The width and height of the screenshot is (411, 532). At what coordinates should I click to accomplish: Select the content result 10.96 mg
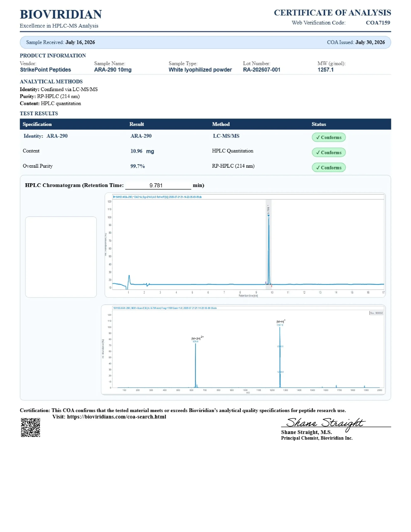click(142, 151)
